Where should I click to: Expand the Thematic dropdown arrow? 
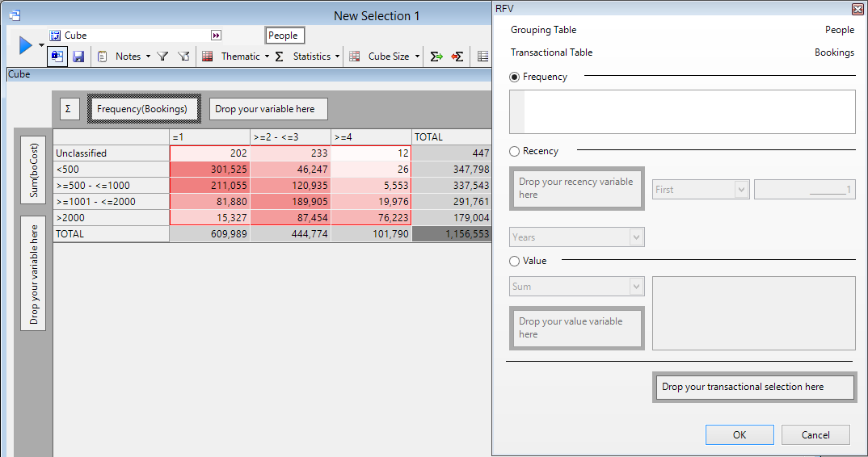[267, 57]
